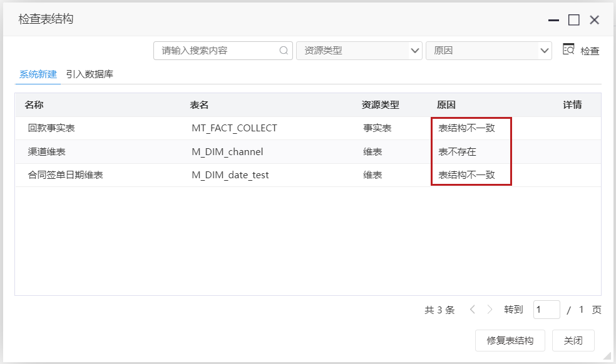Click the 转到 label

tap(513, 310)
